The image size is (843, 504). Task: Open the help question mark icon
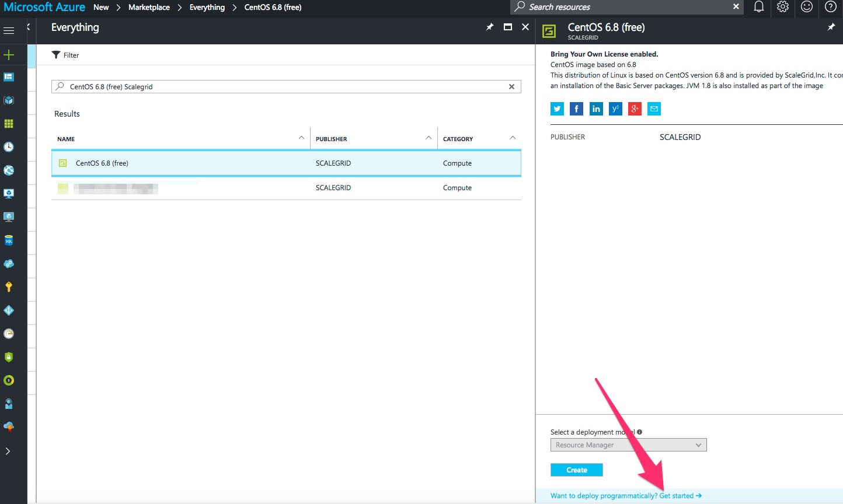831,7
